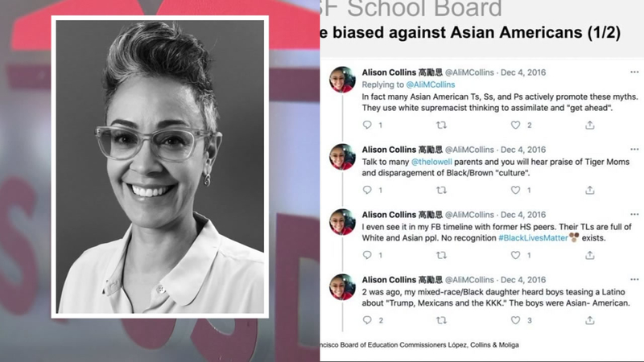Open three-dot menu on the last tweet
This screenshot has width=644, height=362.
(x=634, y=279)
